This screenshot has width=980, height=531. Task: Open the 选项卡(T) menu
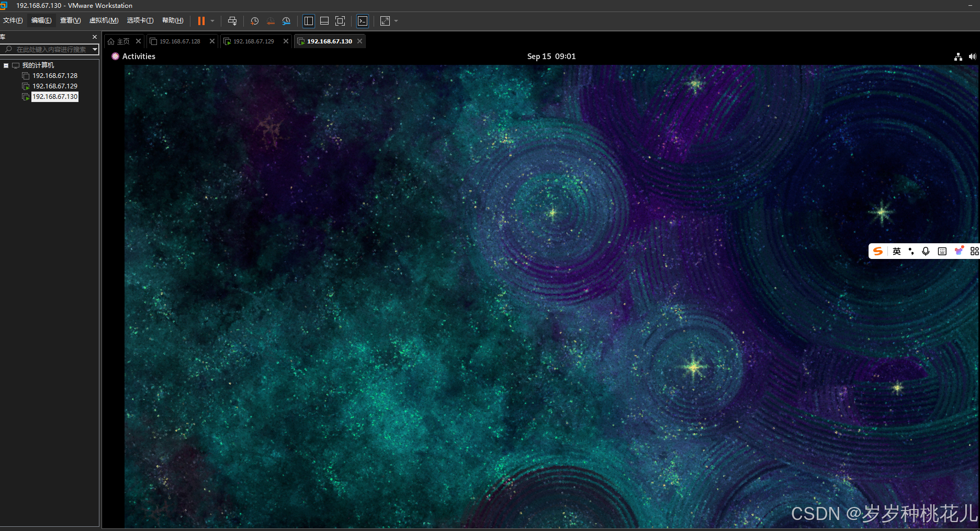pyautogui.click(x=140, y=20)
